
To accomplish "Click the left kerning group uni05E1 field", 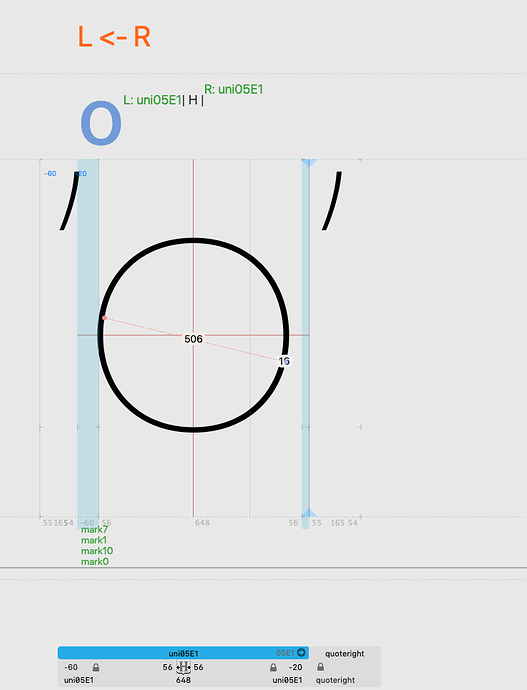I will click(79, 680).
